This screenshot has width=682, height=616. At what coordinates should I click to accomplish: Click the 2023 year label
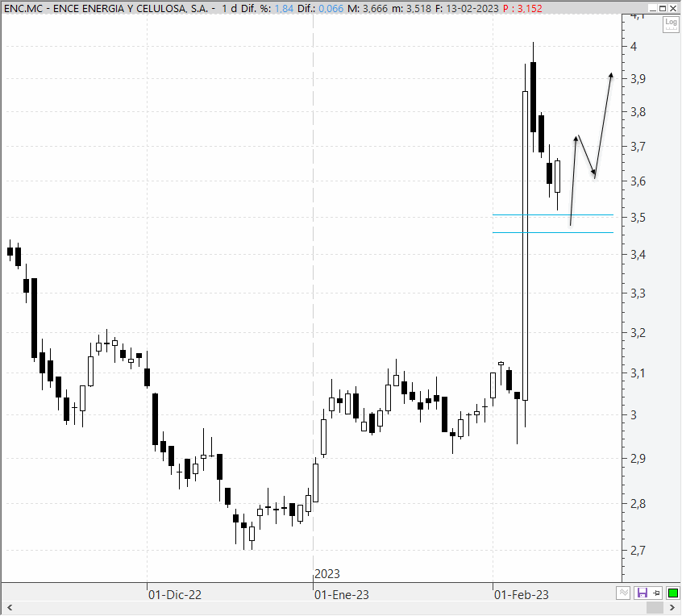pyautogui.click(x=327, y=574)
